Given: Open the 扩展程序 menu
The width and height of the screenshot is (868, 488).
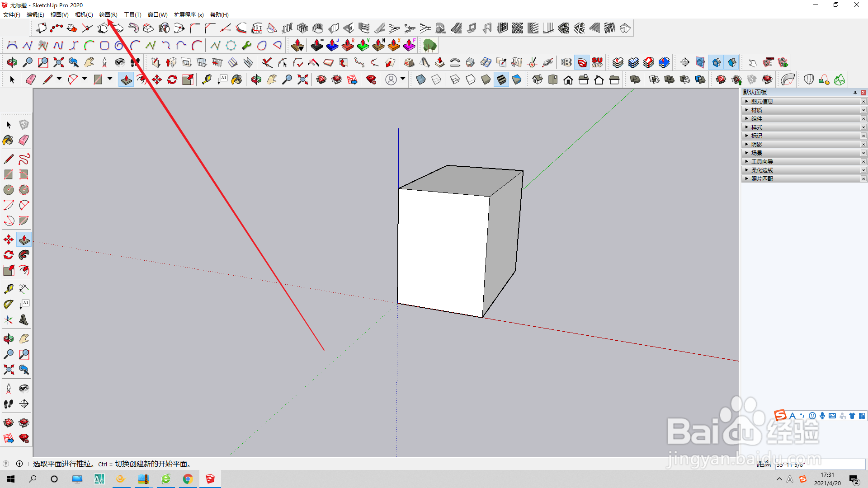Looking at the screenshot, I should [189, 15].
